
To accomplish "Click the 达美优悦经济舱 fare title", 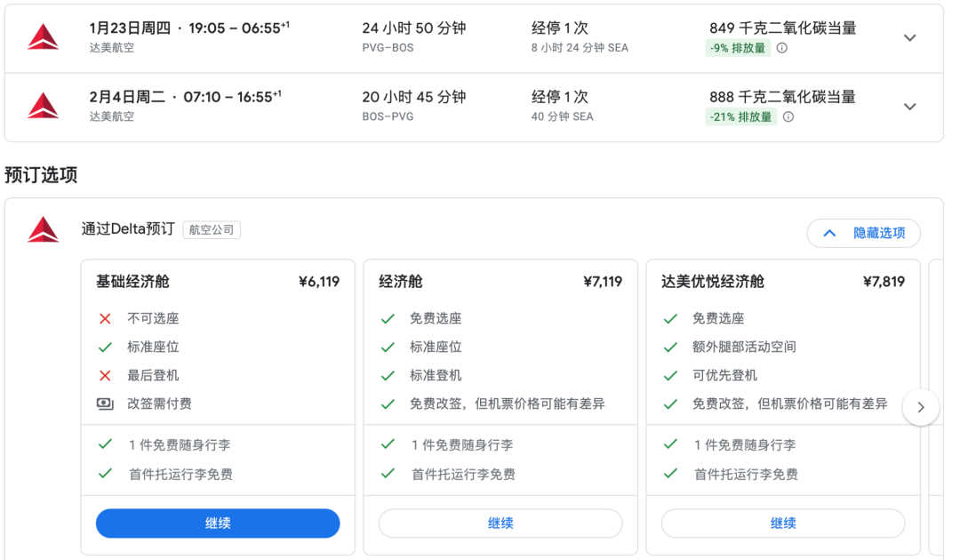I will (x=713, y=282).
